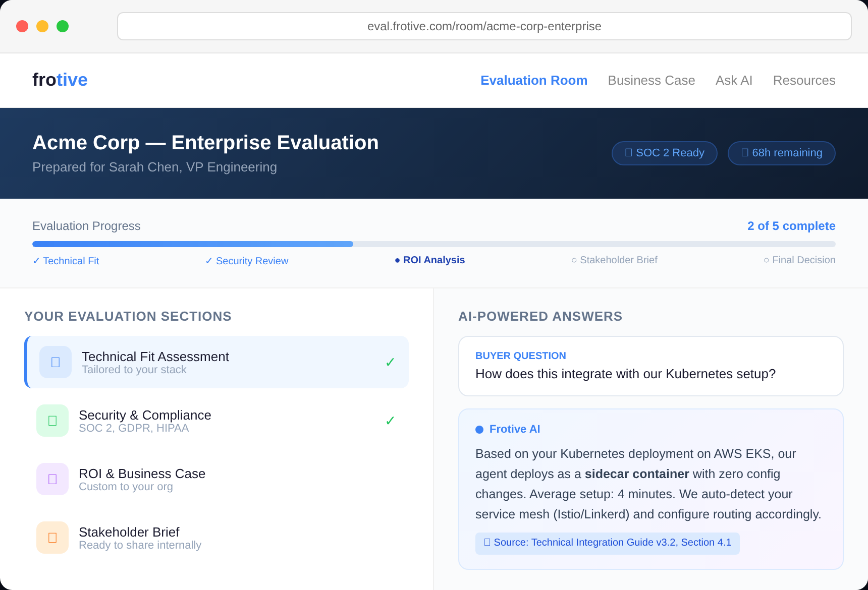Click the green checkmark on Security & Compliance
Image resolution: width=868 pixels, height=590 pixels.
tap(390, 421)
